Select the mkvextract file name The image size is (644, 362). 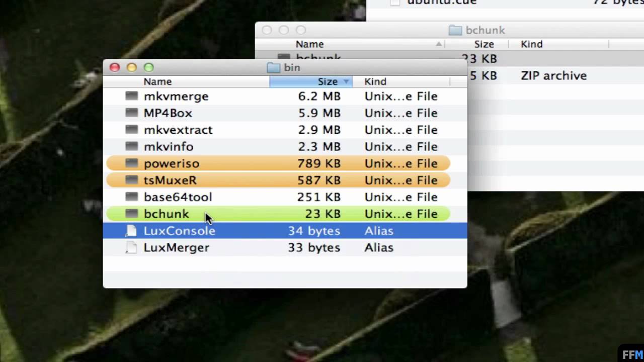point(178,130)
